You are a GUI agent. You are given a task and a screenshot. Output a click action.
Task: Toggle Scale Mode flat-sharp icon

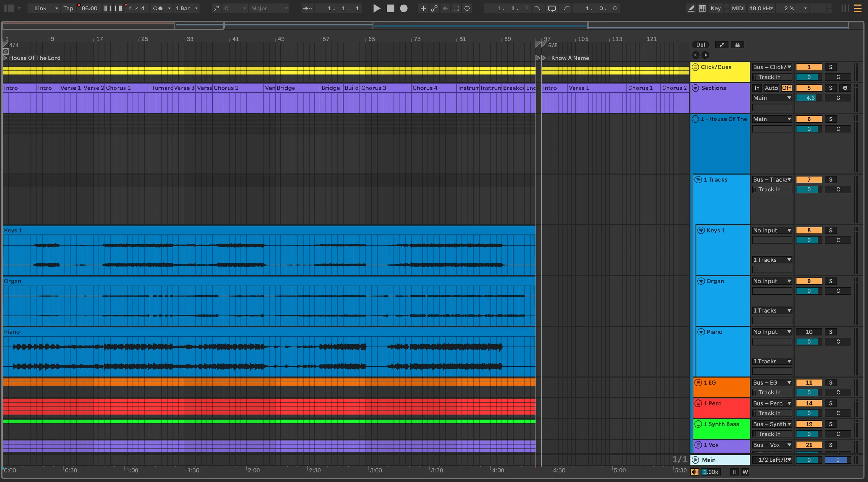click(216, 8)
